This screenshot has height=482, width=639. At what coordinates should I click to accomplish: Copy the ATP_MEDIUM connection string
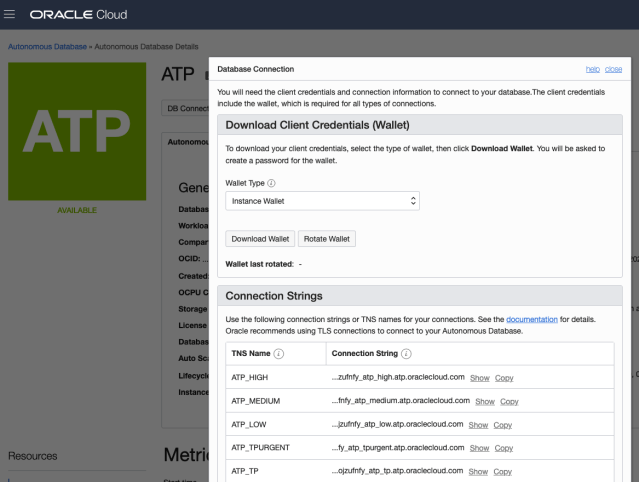coord(509,401)
